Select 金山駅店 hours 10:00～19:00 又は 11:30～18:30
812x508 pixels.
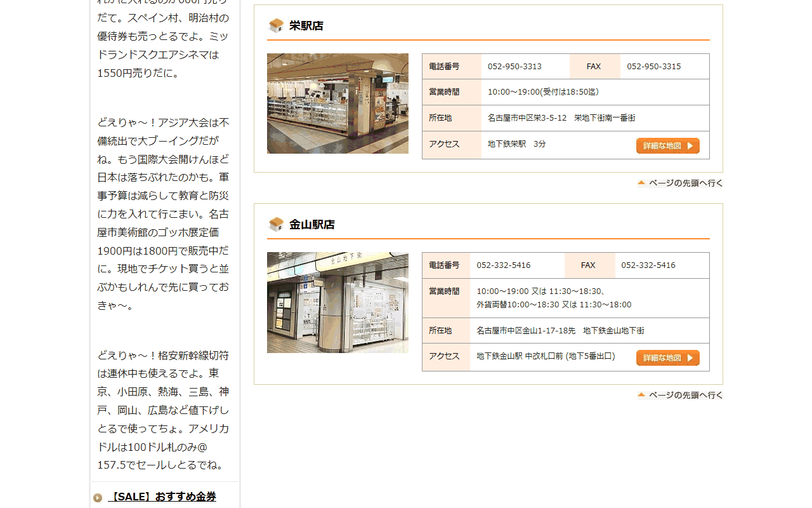point(540,291)
